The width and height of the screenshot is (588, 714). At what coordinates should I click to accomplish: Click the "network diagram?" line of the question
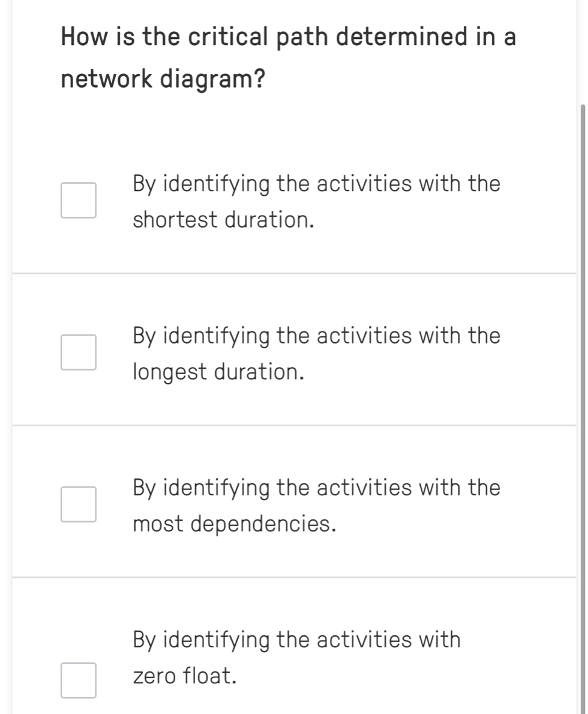pyautogui.click(x=164, y=79)
